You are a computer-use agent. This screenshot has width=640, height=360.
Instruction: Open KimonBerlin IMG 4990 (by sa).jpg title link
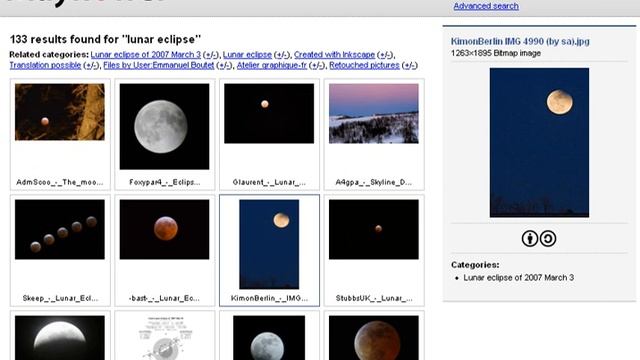[x=520, y=41]
